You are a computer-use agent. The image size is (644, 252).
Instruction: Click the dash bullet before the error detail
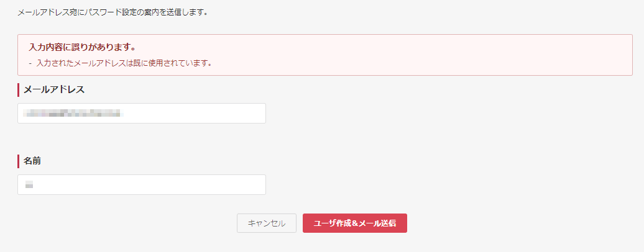[30, 63]
